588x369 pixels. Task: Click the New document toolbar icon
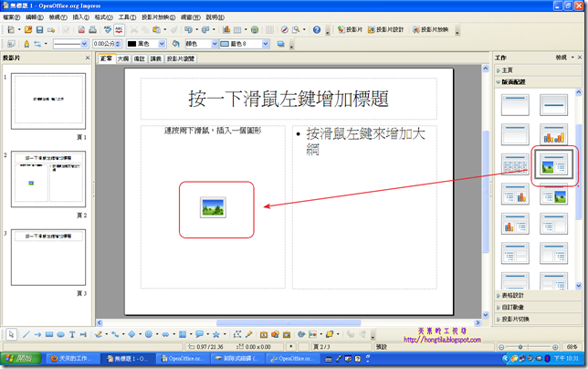click(11, 29)
